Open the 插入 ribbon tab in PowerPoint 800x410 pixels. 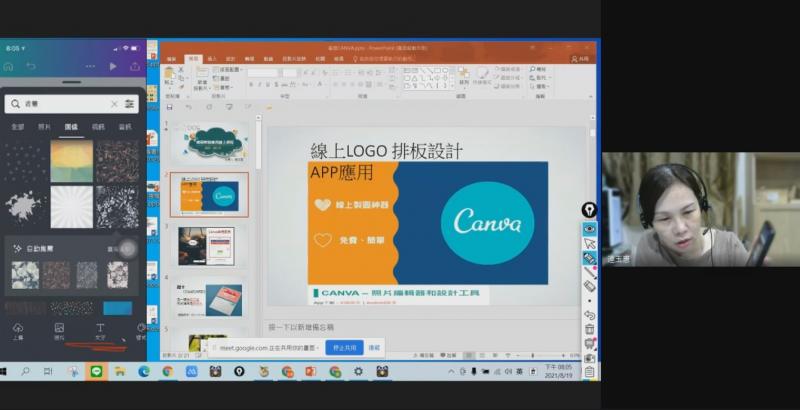point(212,59)
